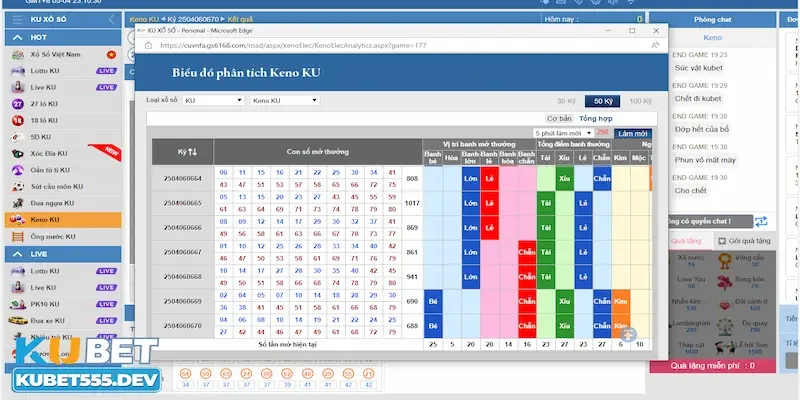
Task: Select the 18 lô KU game
Action: [63, 120]
